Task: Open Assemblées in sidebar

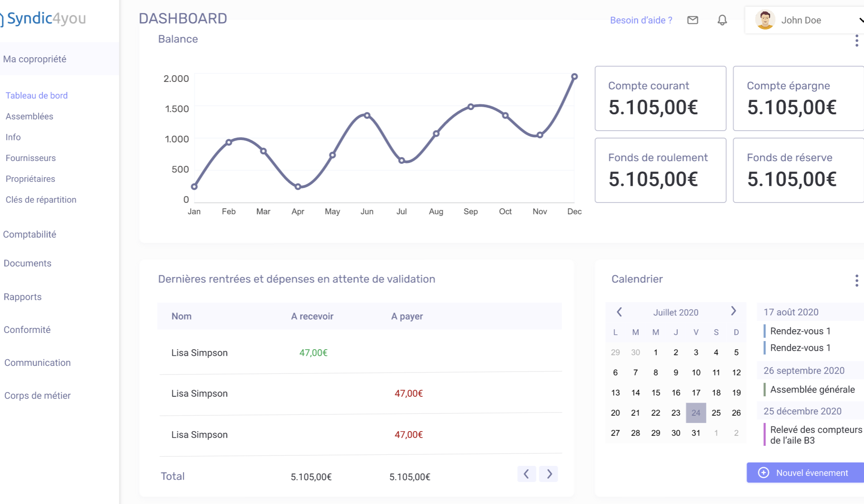Action: (30, 116)
